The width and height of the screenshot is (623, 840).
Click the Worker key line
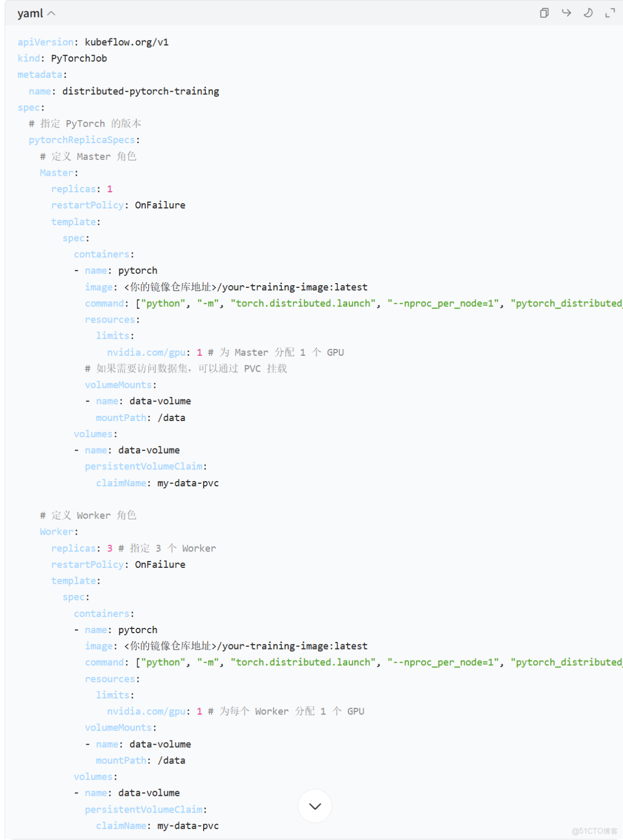[x=56, y=532]
